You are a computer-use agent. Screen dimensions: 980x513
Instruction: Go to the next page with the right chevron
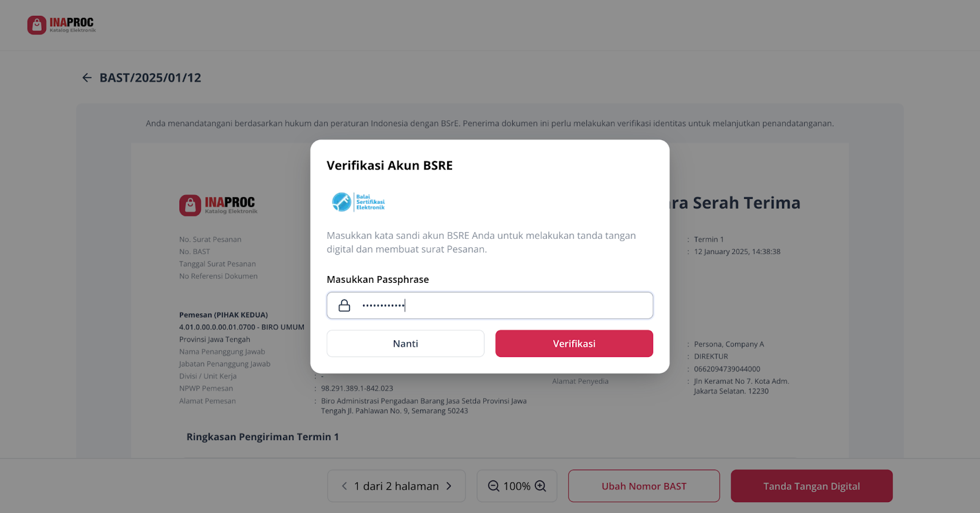[x=449, y=486]
